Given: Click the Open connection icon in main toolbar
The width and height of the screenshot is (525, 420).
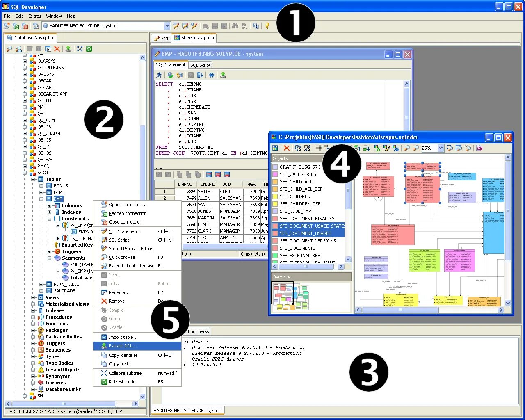Looking at the screenshot, I should (x=7, y=26).
